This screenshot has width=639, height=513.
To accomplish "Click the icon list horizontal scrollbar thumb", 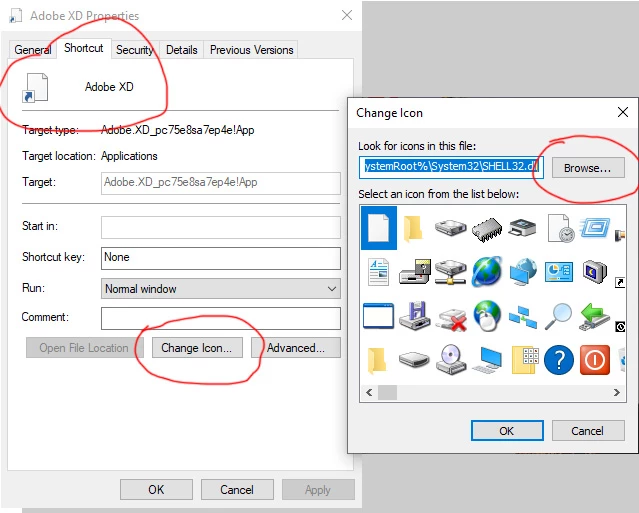I will (388, 392).
